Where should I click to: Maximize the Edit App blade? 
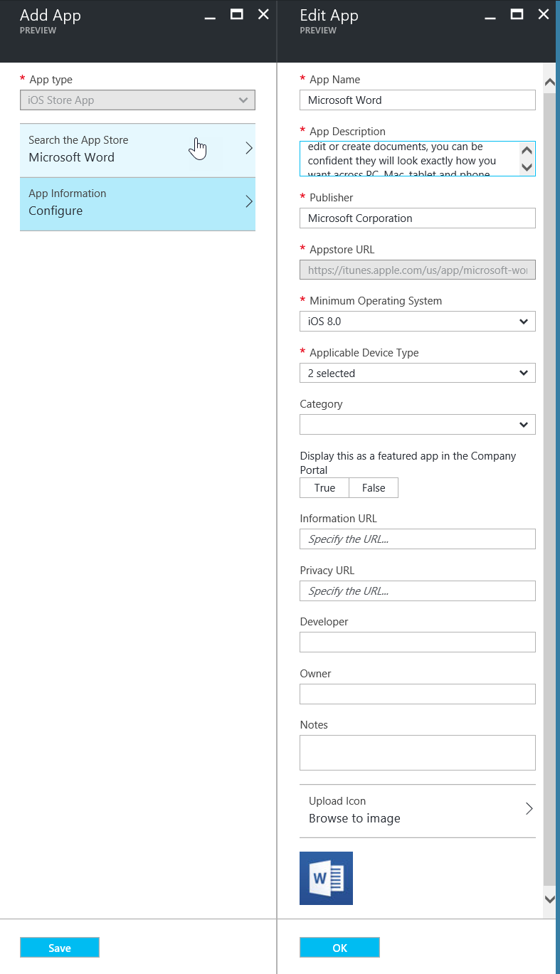pos(517,14)
